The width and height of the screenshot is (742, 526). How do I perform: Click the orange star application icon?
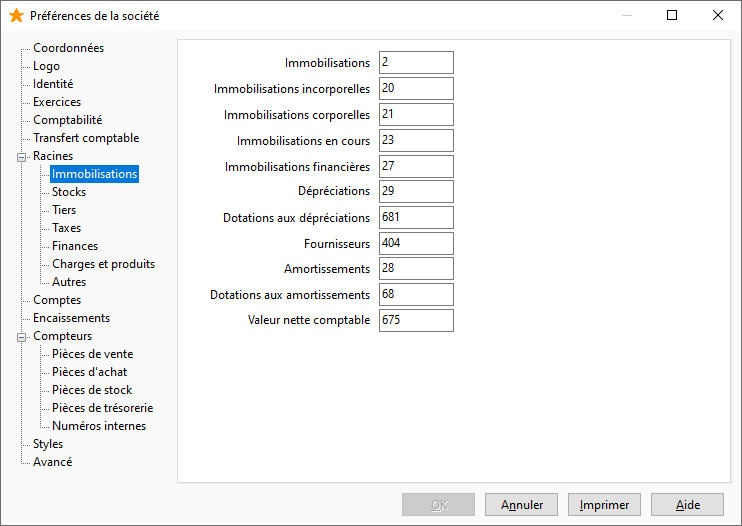click(x=16, y=15)
